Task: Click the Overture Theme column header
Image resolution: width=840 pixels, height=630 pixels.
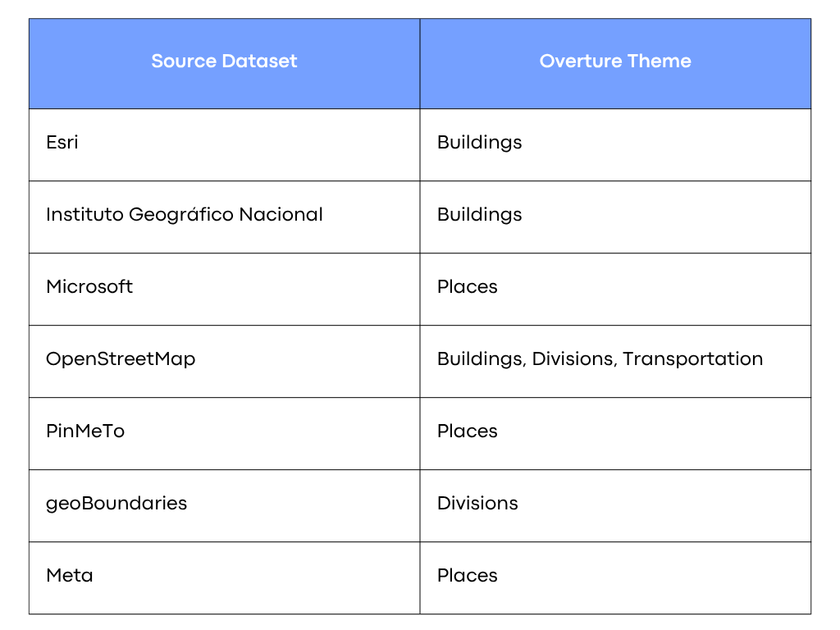Action: click(615, 64)
